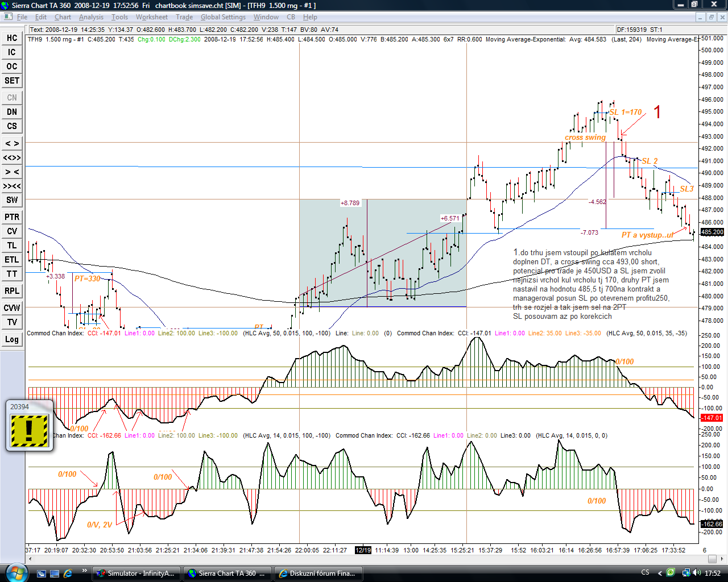Open the File menu
The image size is (728, 582).
(x=22, y=17)
